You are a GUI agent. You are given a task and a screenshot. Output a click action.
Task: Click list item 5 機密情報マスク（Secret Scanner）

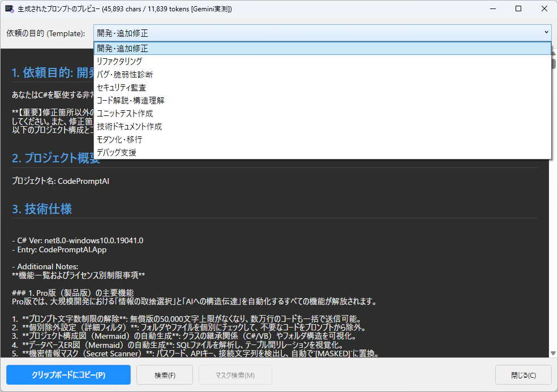click(195, 354)
